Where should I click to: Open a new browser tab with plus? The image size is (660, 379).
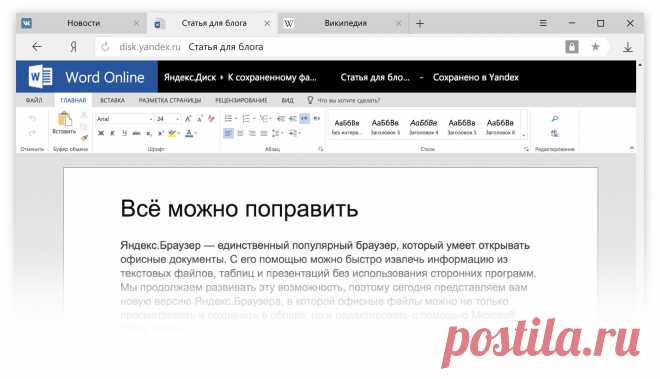pyautogui.click(x=420, y=24)
